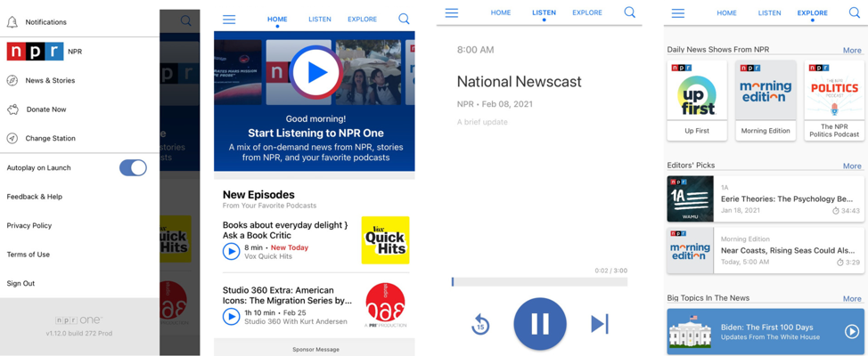Select the EXPLORE tab on Explore screen
Viewport: 868px width, 356px height.
click(813, 13)
